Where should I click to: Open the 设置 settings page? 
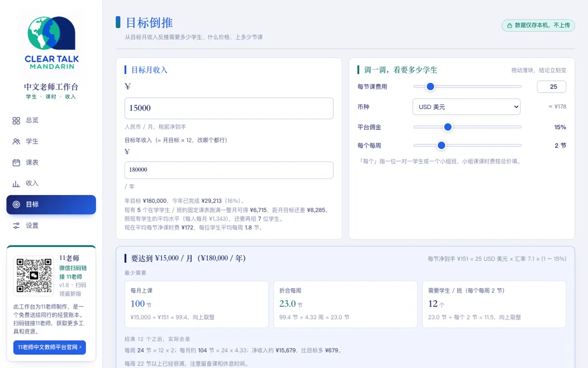(x=51, y=226)
